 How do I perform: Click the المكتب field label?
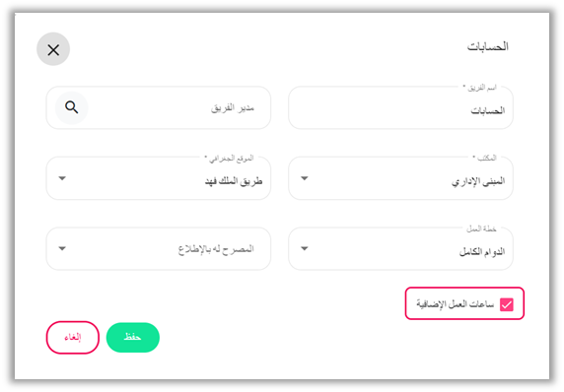click(x=484, y=158)
